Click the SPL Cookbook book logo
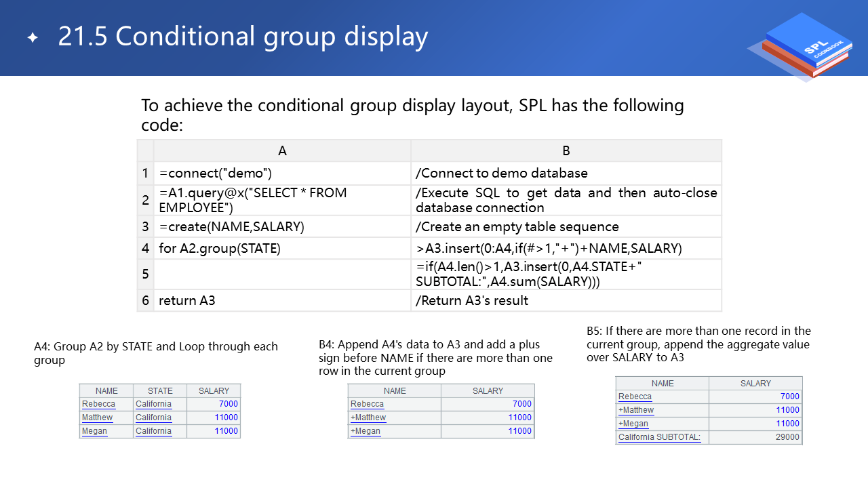Image resolution: width=868 pixels, height=488 pixels. [805, 46]
